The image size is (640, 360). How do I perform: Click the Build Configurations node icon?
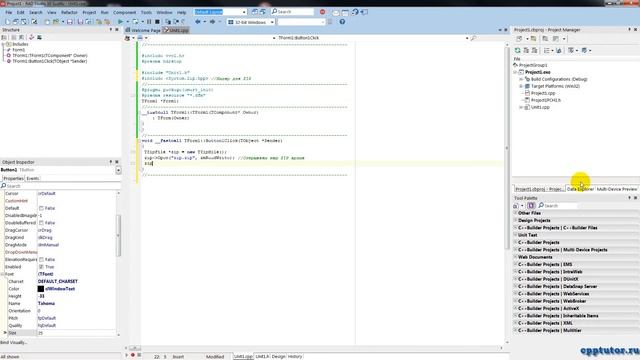pos(527,79)
